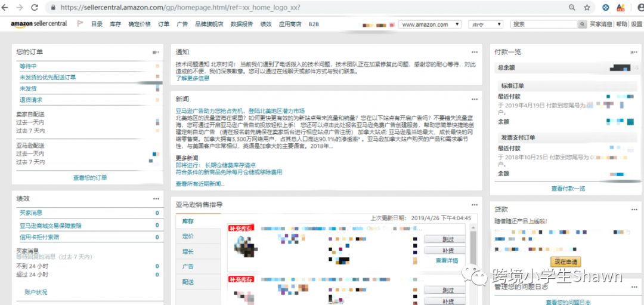This screenshot has width=644, height=305.
Task: Open the 退货请求 link
Action: 31,100
